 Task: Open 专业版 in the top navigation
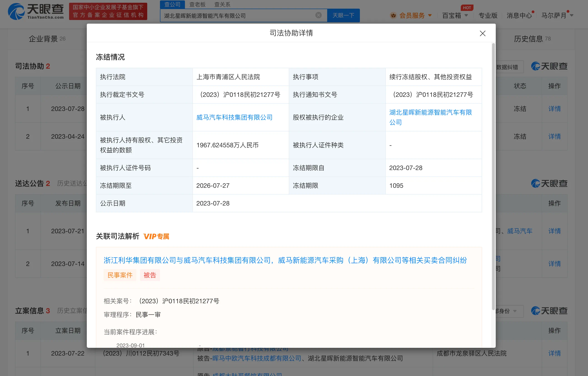(x=488, y=16)
